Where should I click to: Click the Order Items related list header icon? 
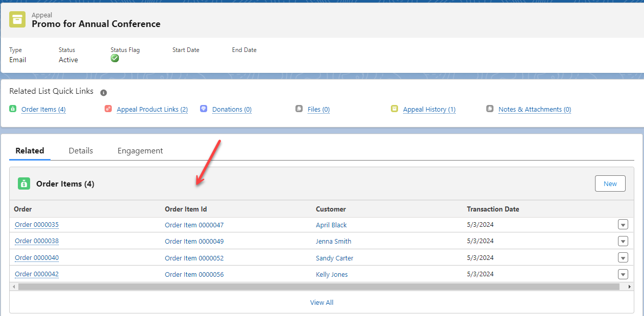pos(24,183)
